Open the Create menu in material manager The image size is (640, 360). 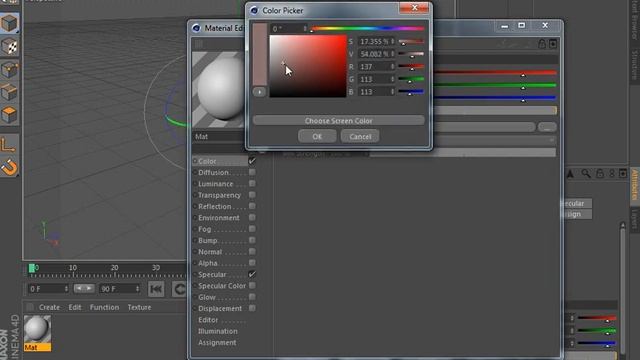pos(49,307)
